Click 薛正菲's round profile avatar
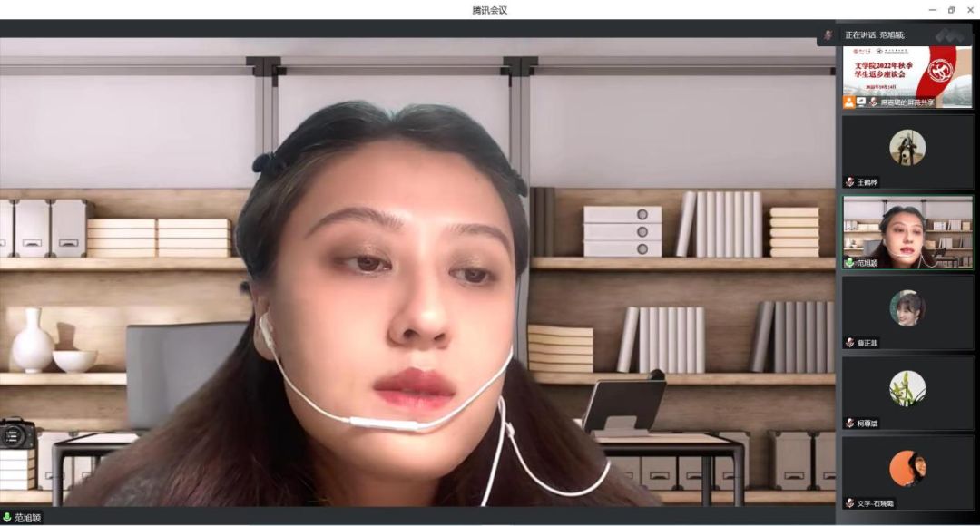 pos(907,307)
